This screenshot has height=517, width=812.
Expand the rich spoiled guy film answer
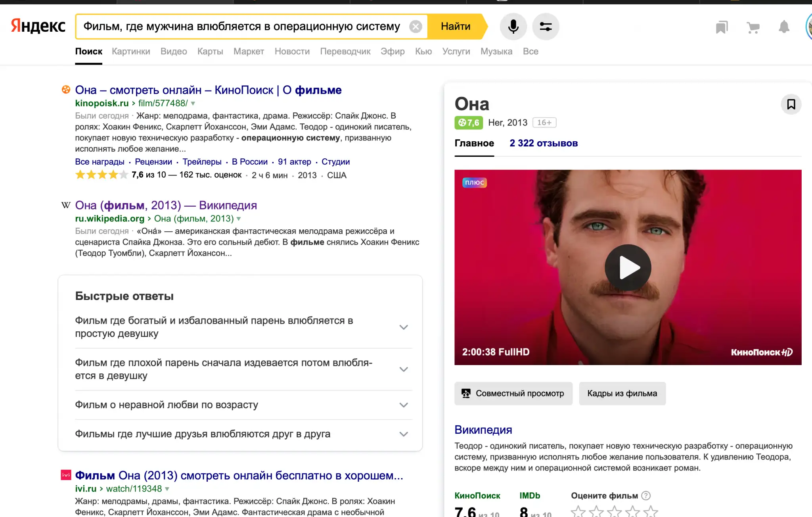tap(403, 327)
